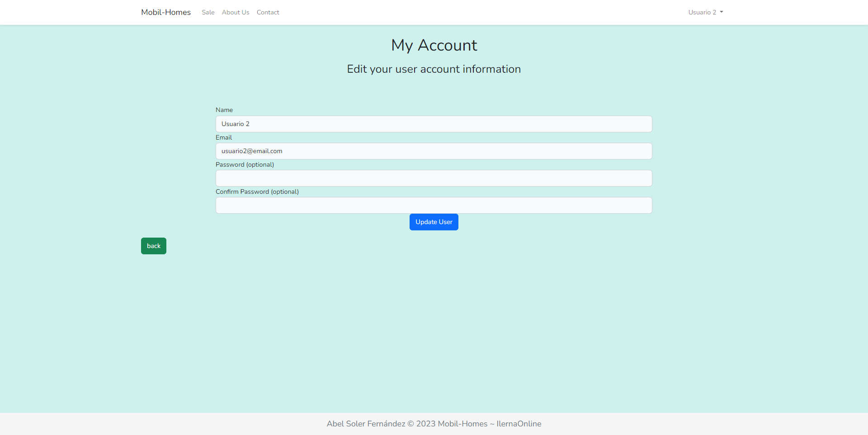This screenshot has height=435, width=868.
Task: Click the Edit your user account information subtitle
Action: [x=434, y=69]
